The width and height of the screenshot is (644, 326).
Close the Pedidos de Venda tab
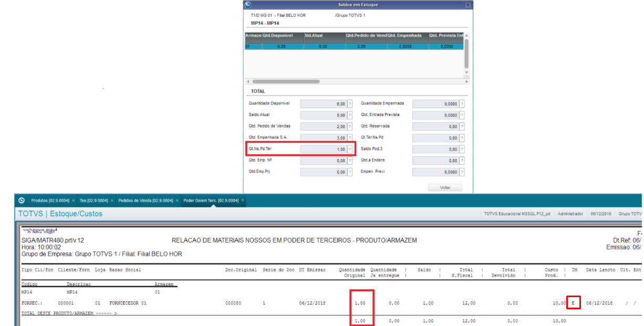pos(178,201)
